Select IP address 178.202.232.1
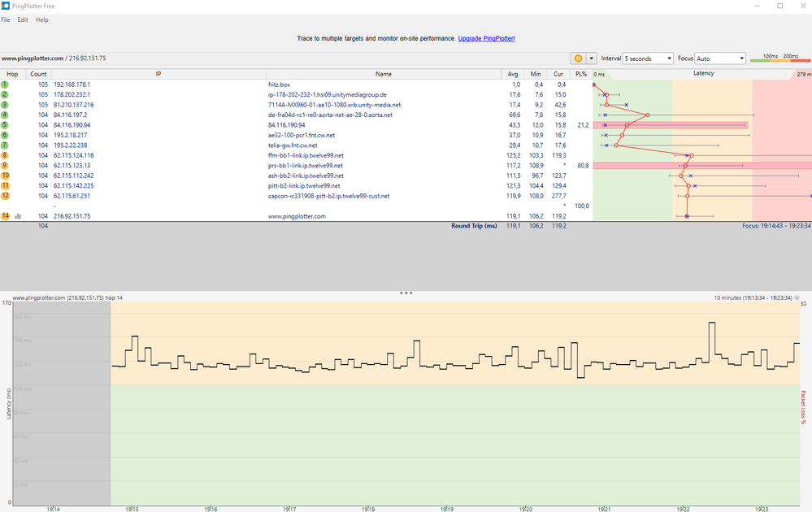This screenshot has height=512, width=812. pyautogui.click(x=72, y=95)
